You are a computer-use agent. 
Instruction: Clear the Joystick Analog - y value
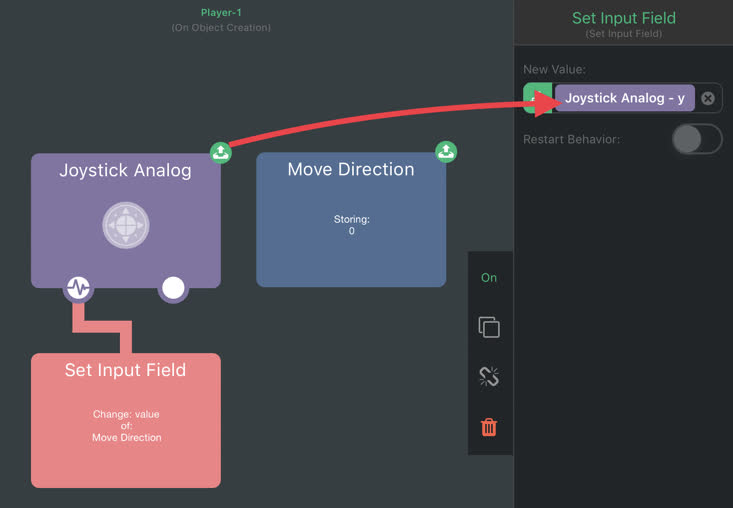[708, 98]
